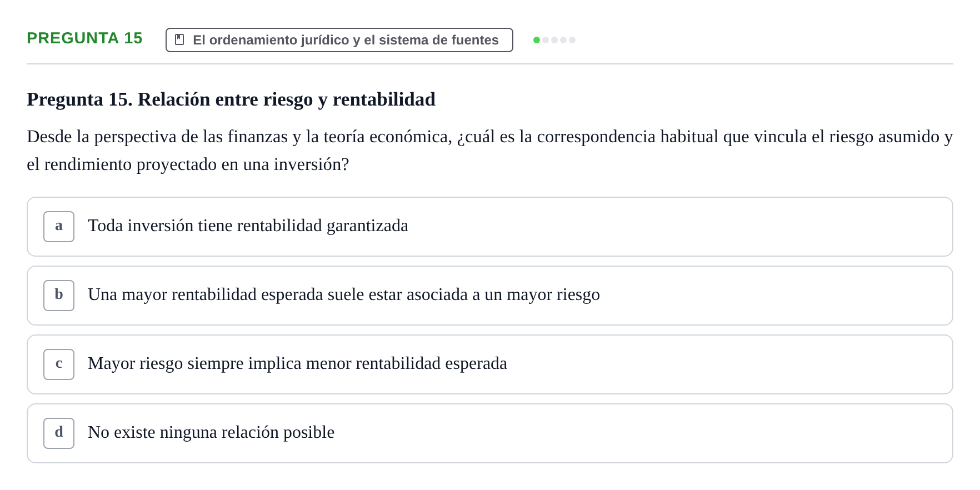
Task: Click the fourth grey progress dot
Action: (563, 40)
